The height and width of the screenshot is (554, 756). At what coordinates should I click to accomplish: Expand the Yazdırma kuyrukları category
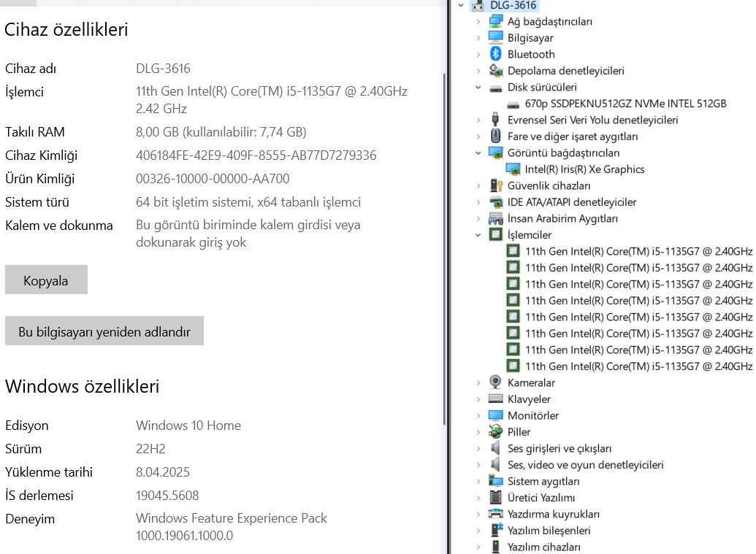click(x=478, y=514)
